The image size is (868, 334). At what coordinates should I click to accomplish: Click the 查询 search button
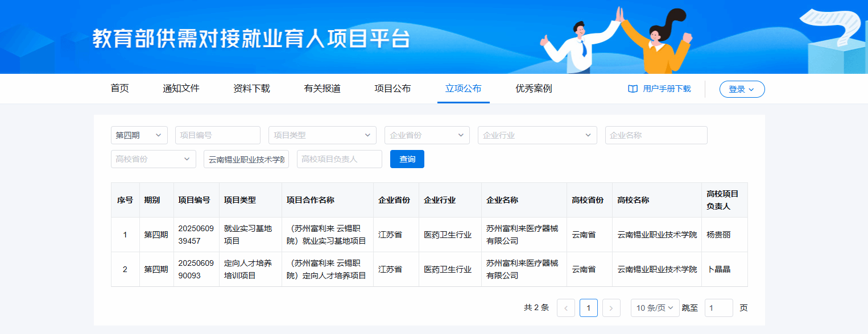click(407, 159)
